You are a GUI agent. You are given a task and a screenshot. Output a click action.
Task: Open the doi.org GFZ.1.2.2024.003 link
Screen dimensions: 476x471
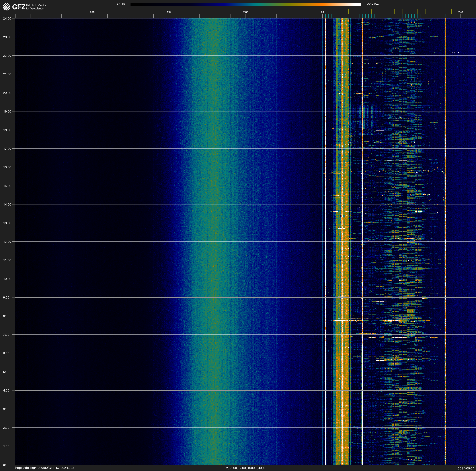[x=45, y=468]
